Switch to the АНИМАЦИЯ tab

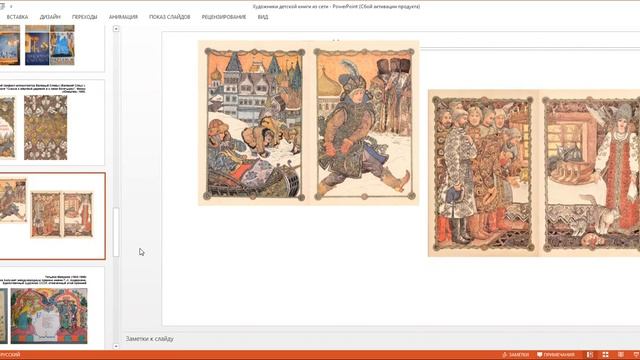pos(123,17)
